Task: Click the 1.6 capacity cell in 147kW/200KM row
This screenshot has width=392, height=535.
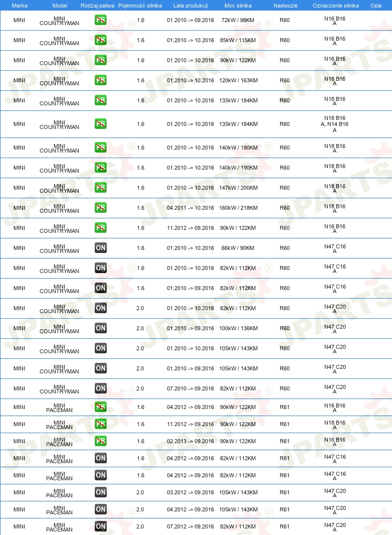Action: [x=141, y=188]
